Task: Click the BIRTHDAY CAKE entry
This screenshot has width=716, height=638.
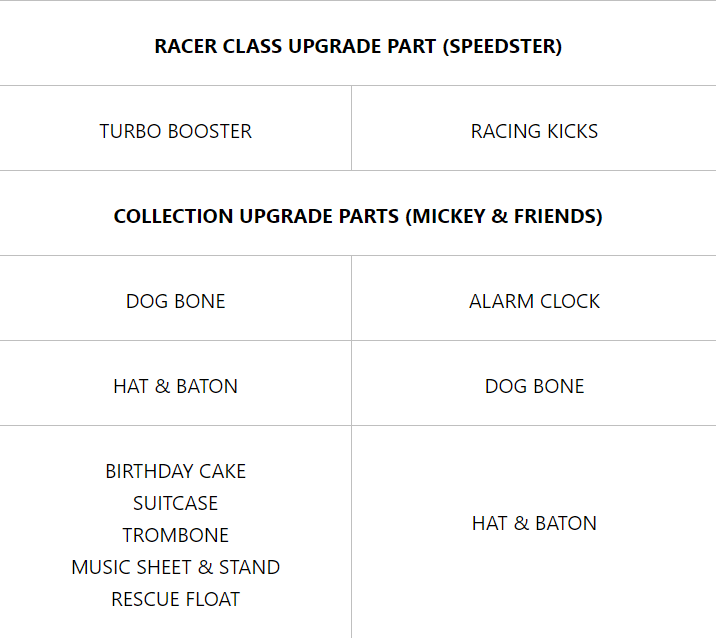Action: 176,471
